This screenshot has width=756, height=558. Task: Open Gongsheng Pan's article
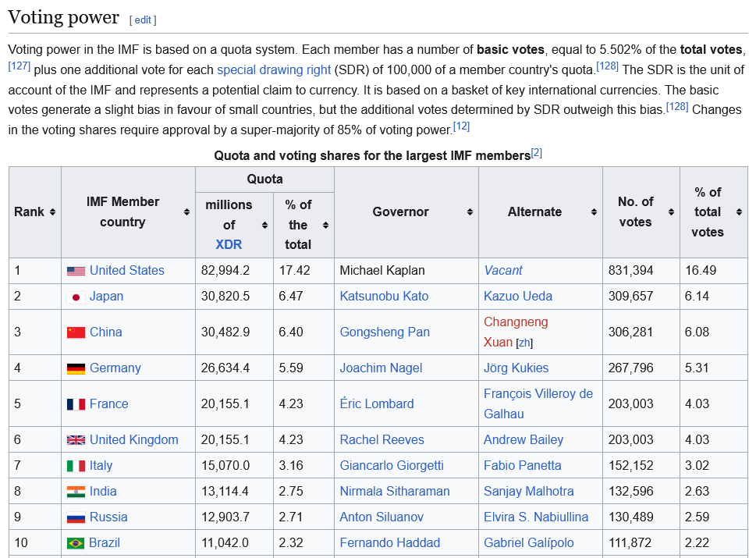pos(385,332)
